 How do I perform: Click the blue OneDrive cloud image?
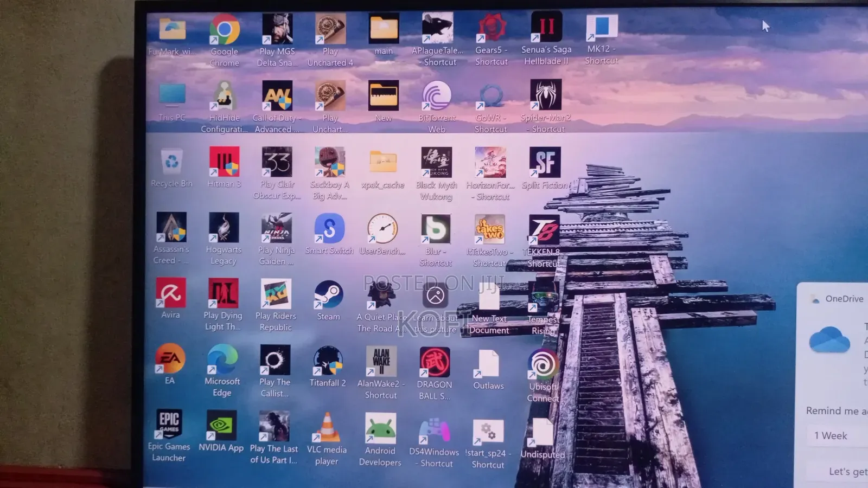(x=829, y=339)
